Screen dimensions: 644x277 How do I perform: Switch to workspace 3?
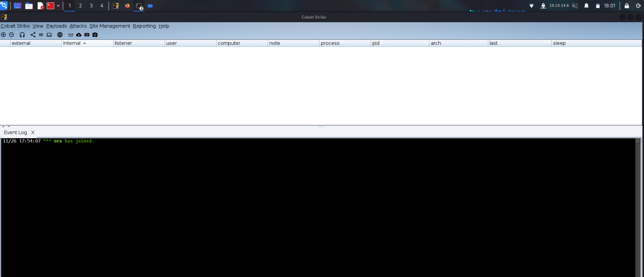[91, 6]
